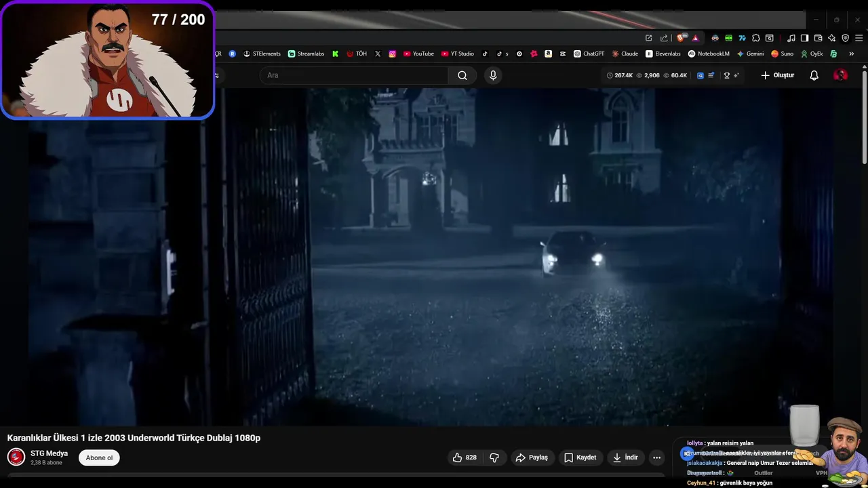Click the 60.4K eye stats indicator

click(675, 75)
